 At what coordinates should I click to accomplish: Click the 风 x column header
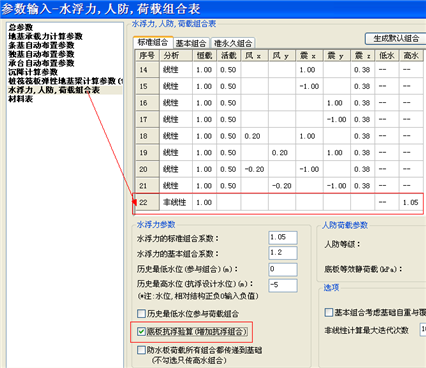pos(255,56)
